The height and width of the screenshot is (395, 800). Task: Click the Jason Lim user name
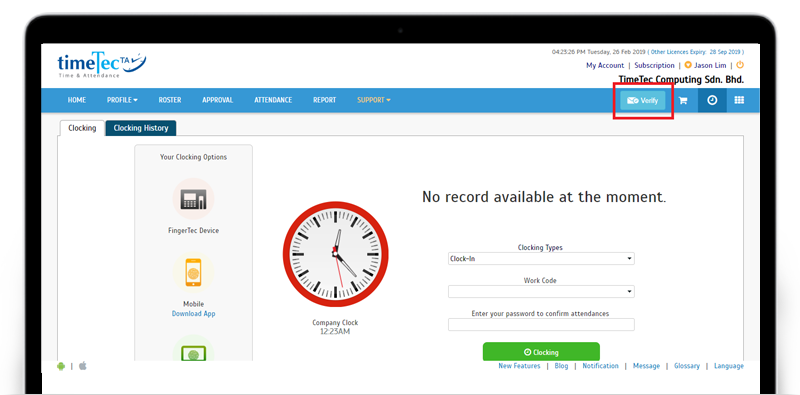pos(710,65)
